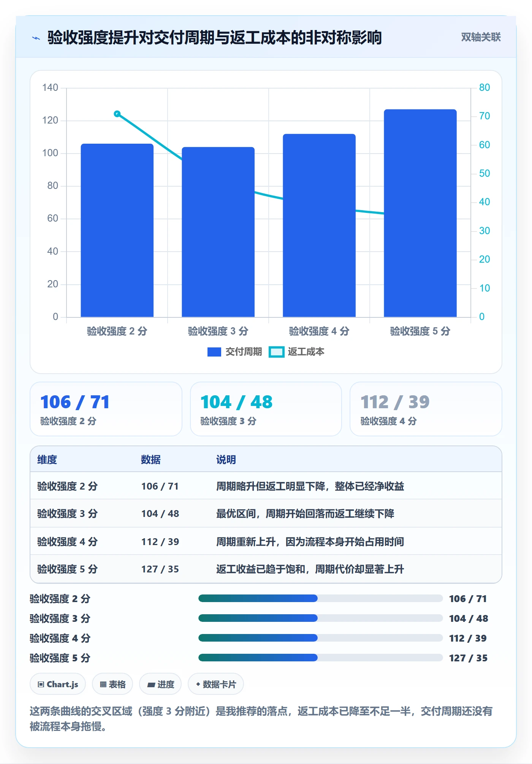Screen dimensions: 532x764
Task: Toggle the cyan 返工成本 legend swatch
Action: tap(276, 352)
